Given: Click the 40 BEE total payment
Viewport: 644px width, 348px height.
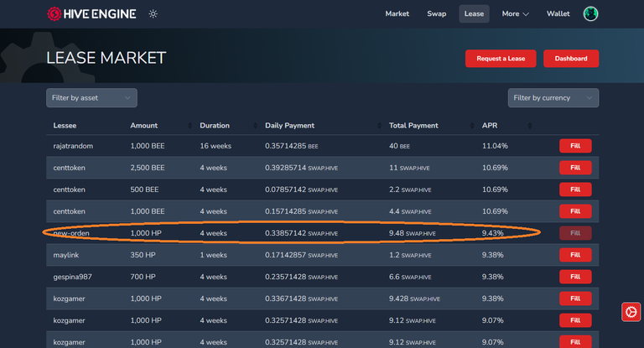Looking at the screenshot, I should pos(399,146).
